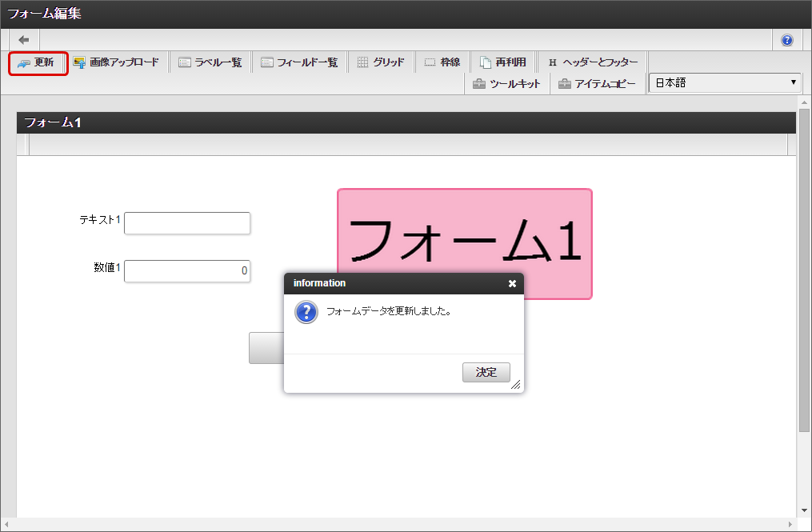Screen dimensions: 812x532
Task: Click the help question mark icon
Action: [786, 39]
